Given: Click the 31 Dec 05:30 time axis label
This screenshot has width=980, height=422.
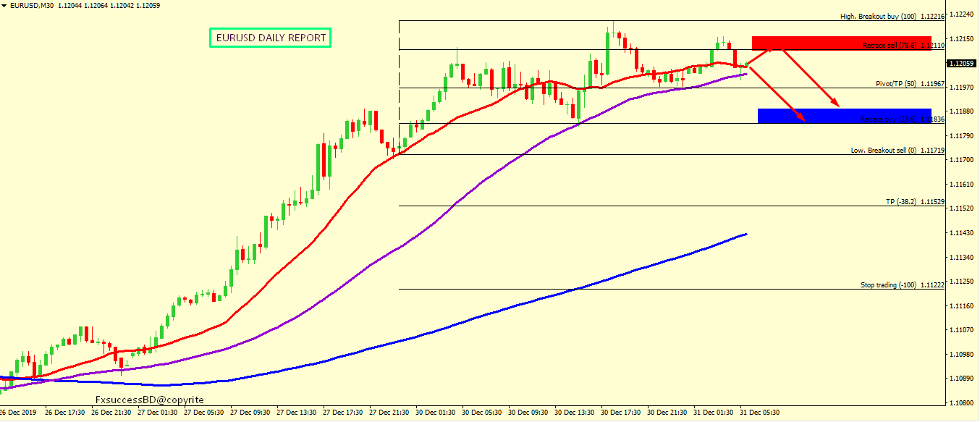Looking at the screenshot, I should (x=759, y=413).
